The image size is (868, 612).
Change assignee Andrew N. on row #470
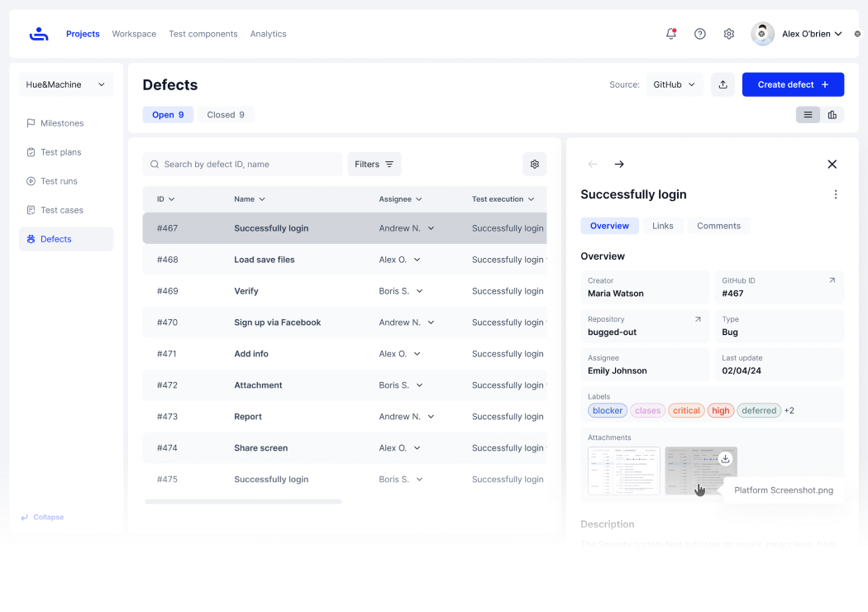(x=407, y=323)
